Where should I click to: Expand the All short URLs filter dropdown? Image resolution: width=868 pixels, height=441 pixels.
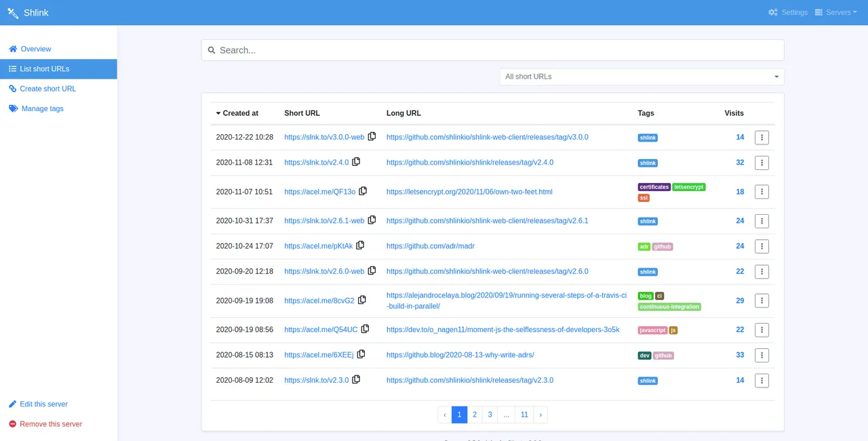pyautogui.click(x=642, y=77)
